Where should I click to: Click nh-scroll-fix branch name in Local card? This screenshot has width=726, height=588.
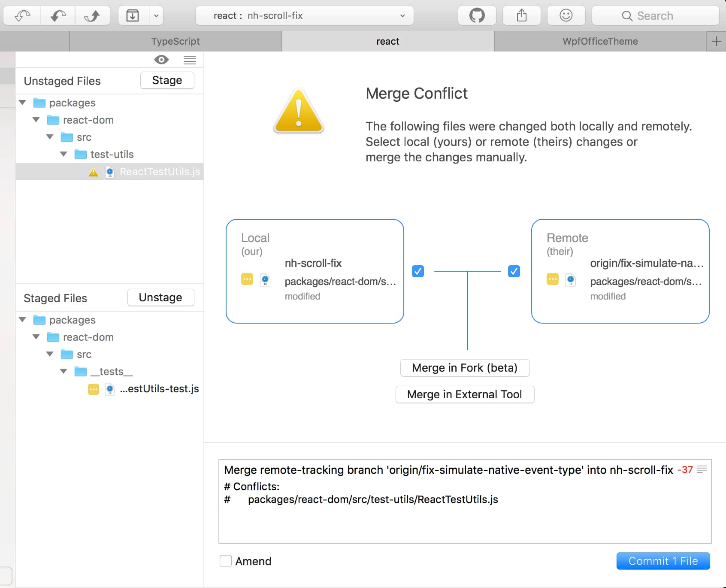tap(313, 263)
